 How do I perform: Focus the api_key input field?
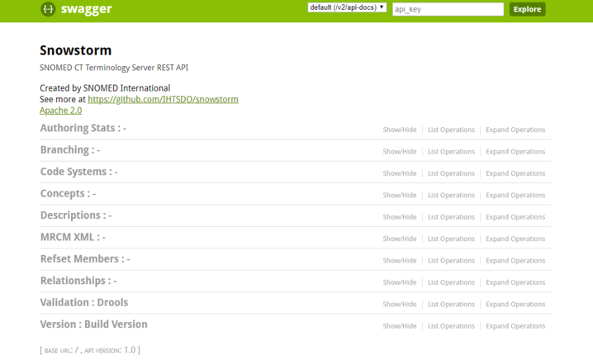click(448, 9)
